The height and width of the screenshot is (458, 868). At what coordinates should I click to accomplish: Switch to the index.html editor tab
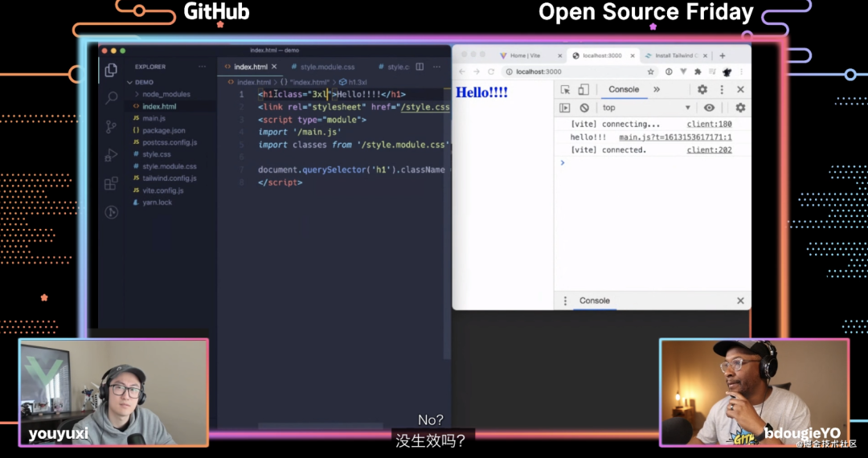tap(251, 67)
